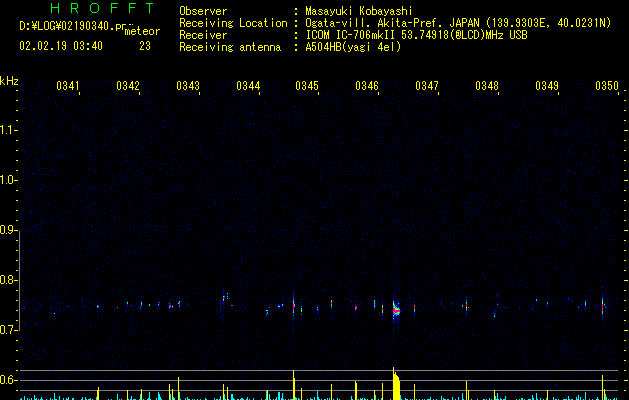Image resolution: width=629 pixels, height=400 pixels.
Task: Click the 0344 time marker
Action: click(x=248, y=86)
